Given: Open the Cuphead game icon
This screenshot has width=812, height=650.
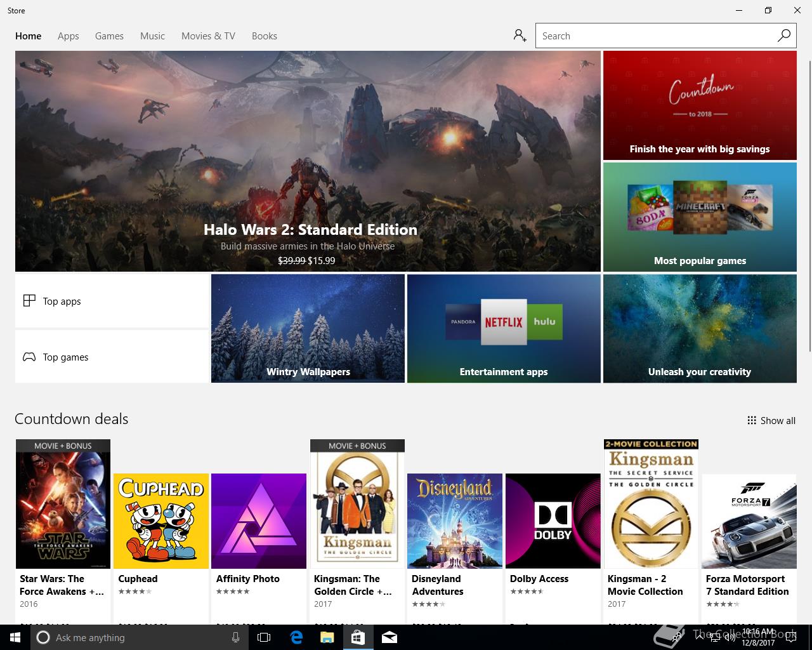Looking at the screenshot, I should [161, 521].
